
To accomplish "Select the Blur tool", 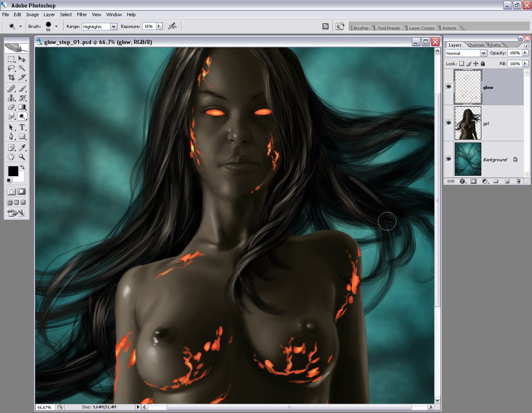I will [11, 116].
